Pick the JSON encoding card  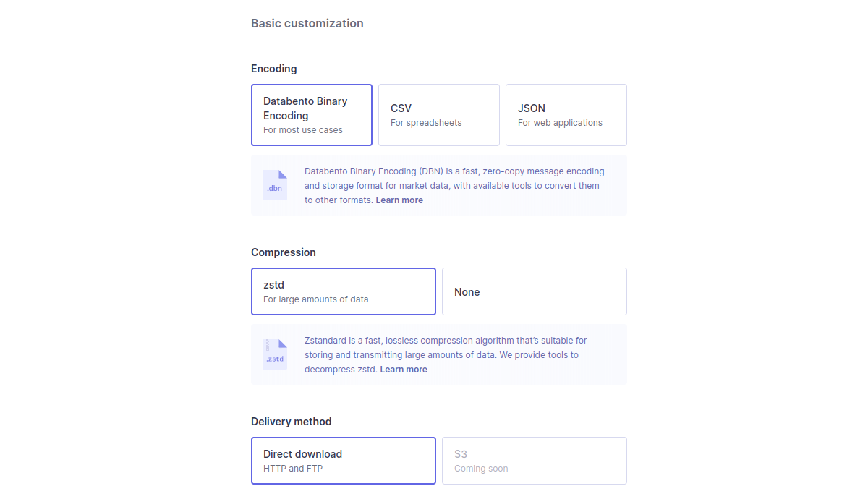(566, 115)
